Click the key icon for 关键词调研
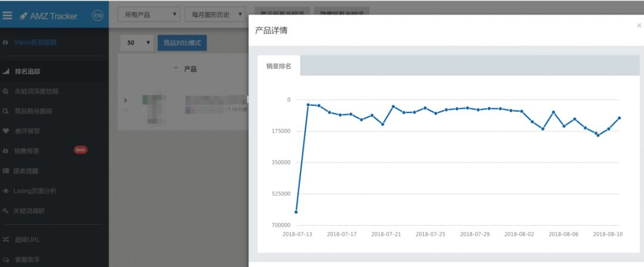 click(x=5, y=211)
